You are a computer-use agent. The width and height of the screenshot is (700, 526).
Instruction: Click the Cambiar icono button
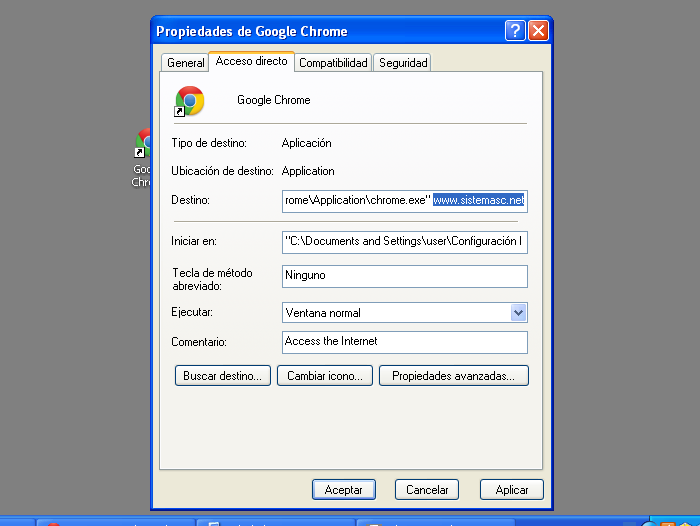(x=325, y=376)
